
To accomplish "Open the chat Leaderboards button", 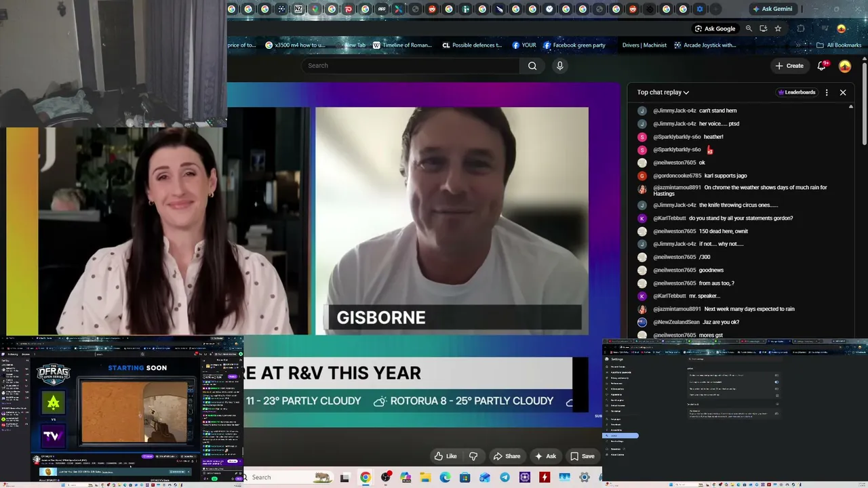I will tap(797, 92).
